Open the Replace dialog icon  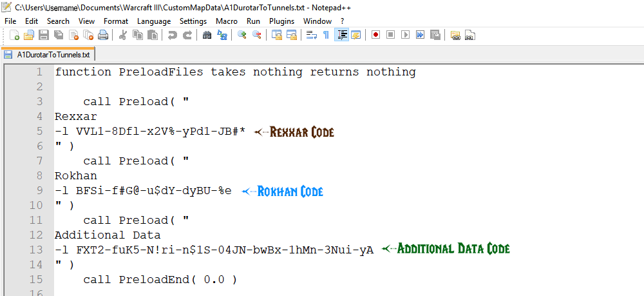pos(222,35)
